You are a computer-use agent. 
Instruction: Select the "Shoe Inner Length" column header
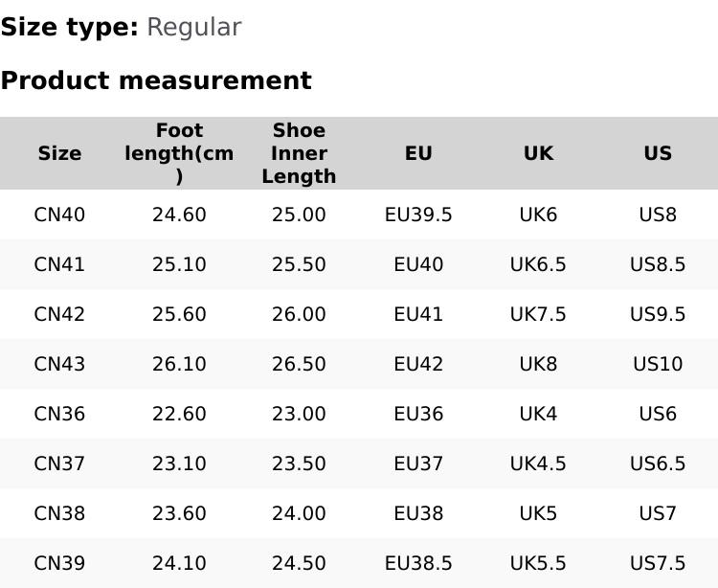pos(299,153)
